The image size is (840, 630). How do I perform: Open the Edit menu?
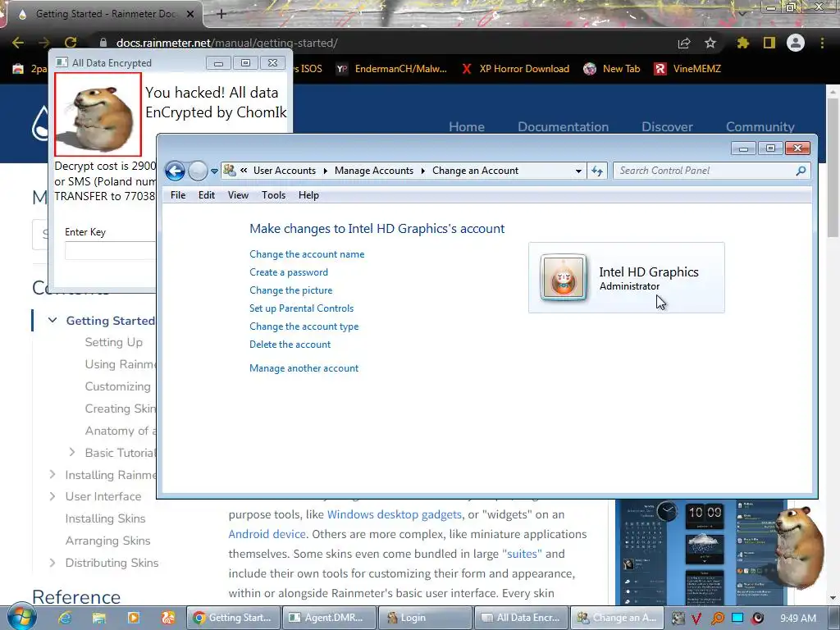206,195
